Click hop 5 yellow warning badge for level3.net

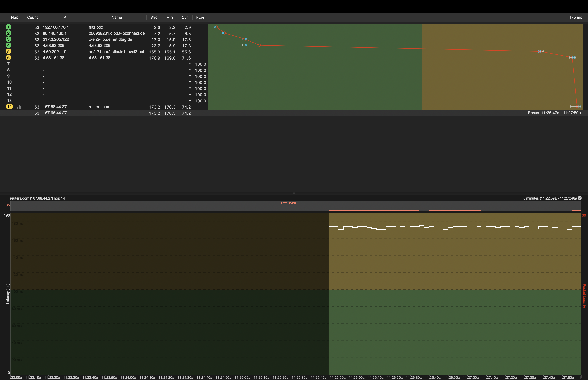(9, 52)
